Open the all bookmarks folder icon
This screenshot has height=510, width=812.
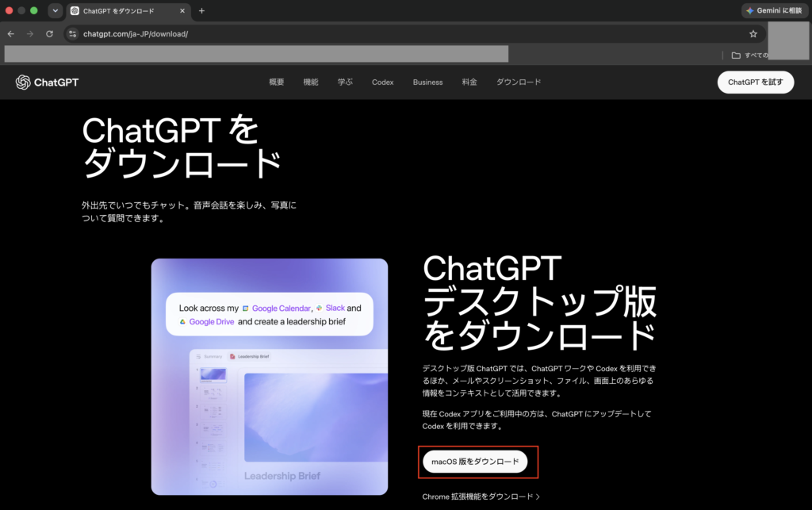(x=736, y=55)
